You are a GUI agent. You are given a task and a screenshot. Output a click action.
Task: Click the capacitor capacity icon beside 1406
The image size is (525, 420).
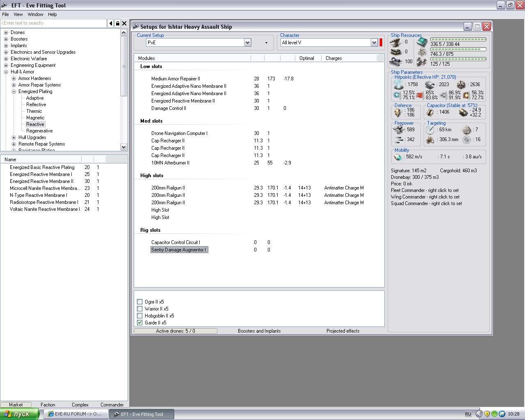pyautogui.click(x=430, y=112)
